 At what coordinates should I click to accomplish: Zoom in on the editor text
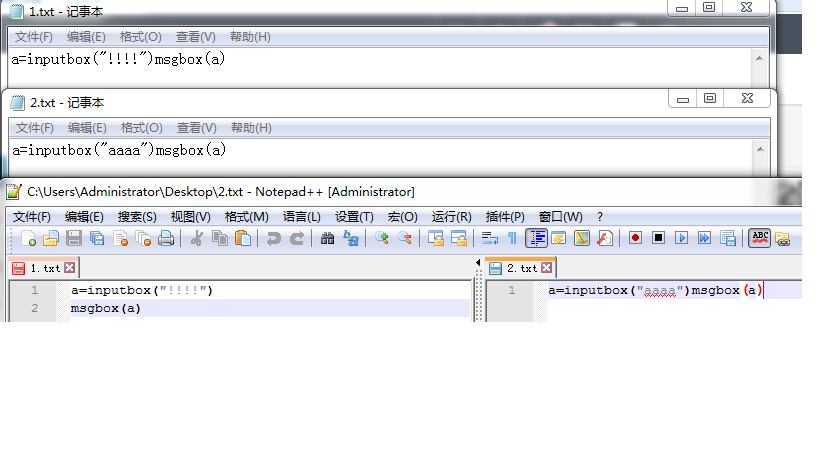click(382, 239)
